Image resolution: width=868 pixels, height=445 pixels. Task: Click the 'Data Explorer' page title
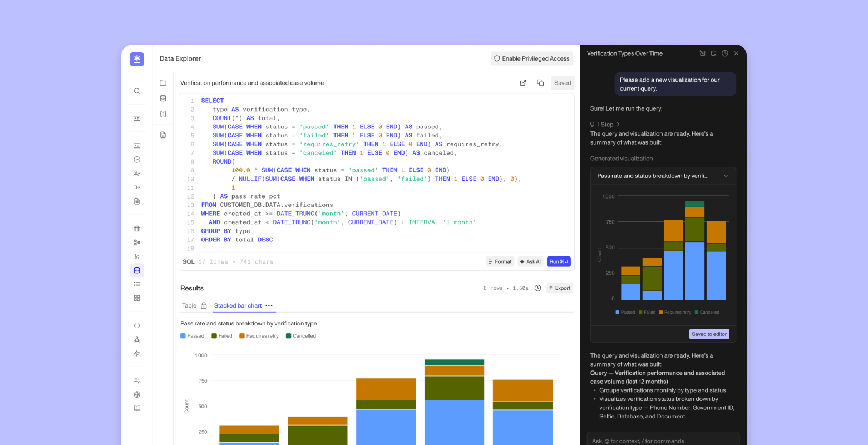pos(180,58)
